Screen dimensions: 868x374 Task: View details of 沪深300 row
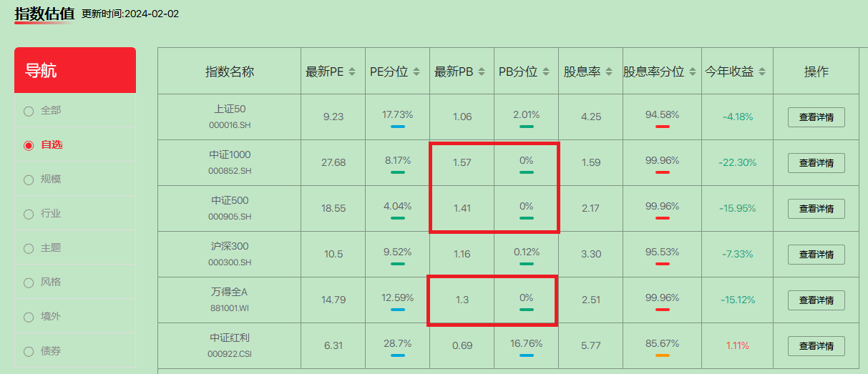click(816, 255)
